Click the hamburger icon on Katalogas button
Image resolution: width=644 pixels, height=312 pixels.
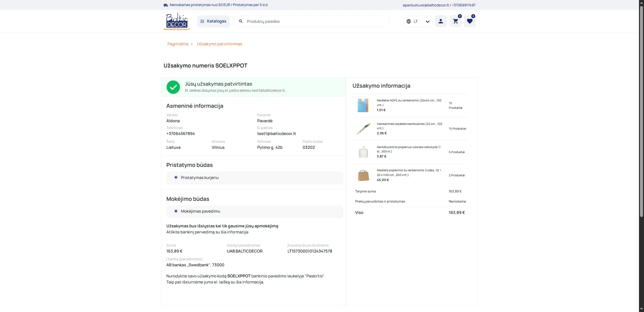point(202,21)
